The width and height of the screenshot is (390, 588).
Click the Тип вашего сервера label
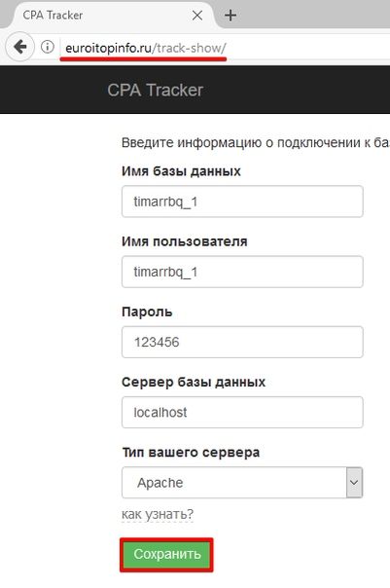click(x=191, y=453)
